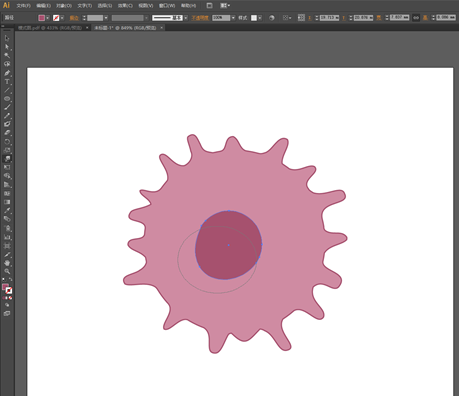Viewport: 459px width, 396px height.
Task: Select the Paintbrush tool
Action: 7,107
